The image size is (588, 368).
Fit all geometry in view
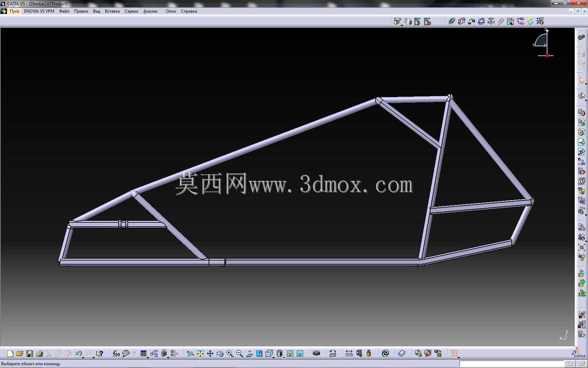[200, 354]
